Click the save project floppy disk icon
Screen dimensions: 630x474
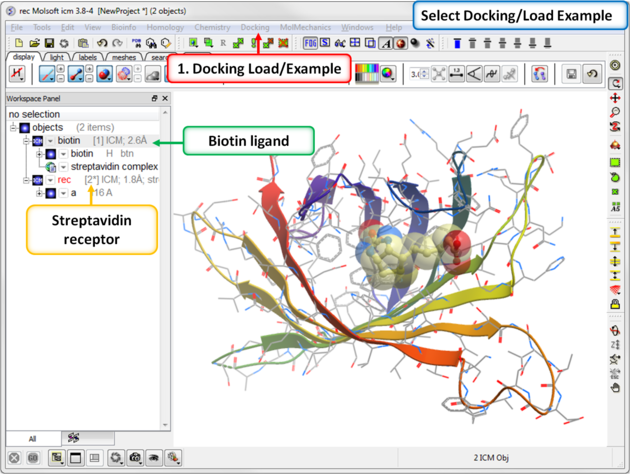pos(48,44)
